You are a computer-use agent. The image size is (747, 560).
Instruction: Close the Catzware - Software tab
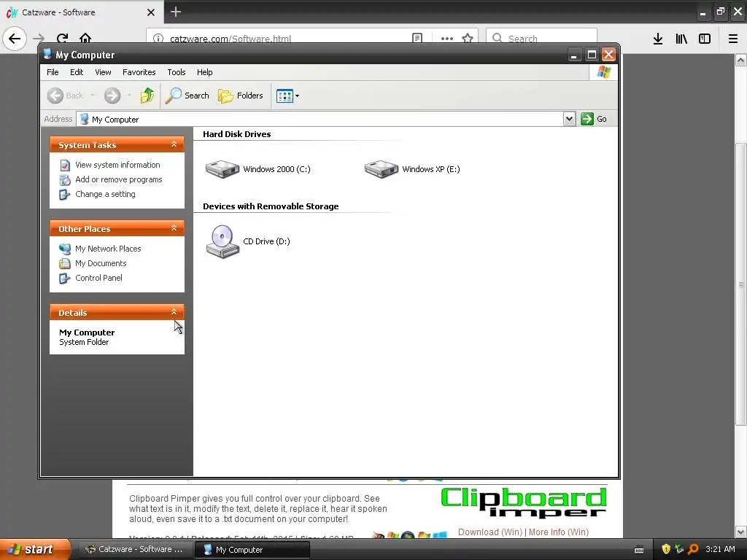(x=150, y=12)
